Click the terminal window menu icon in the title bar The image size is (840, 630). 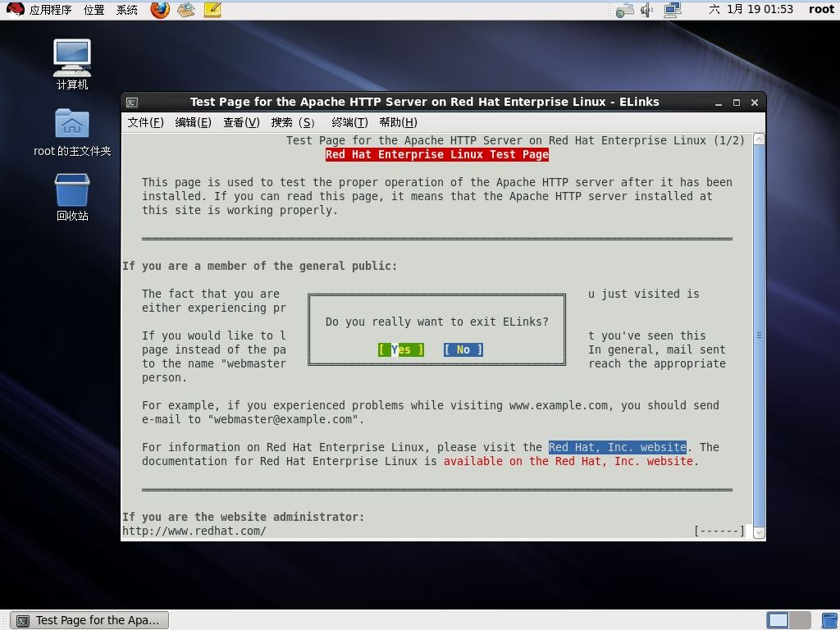pyautogui.click(x=132, y=103)
